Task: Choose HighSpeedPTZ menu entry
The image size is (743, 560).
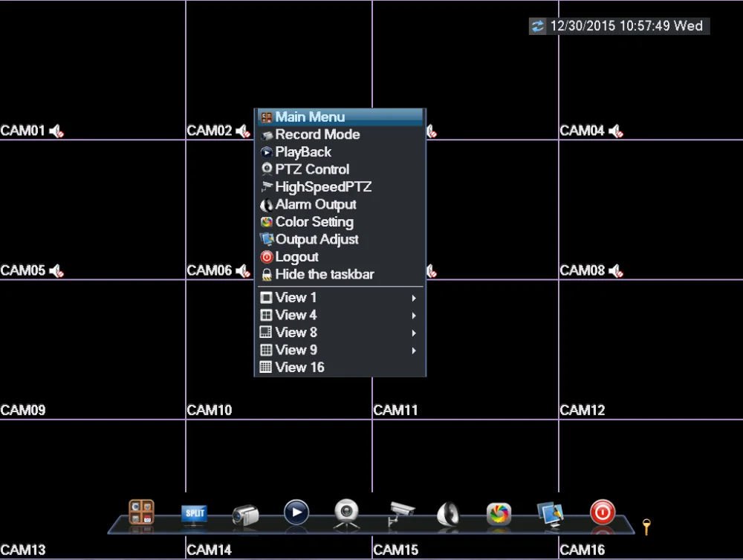Action: coord(340,187)
